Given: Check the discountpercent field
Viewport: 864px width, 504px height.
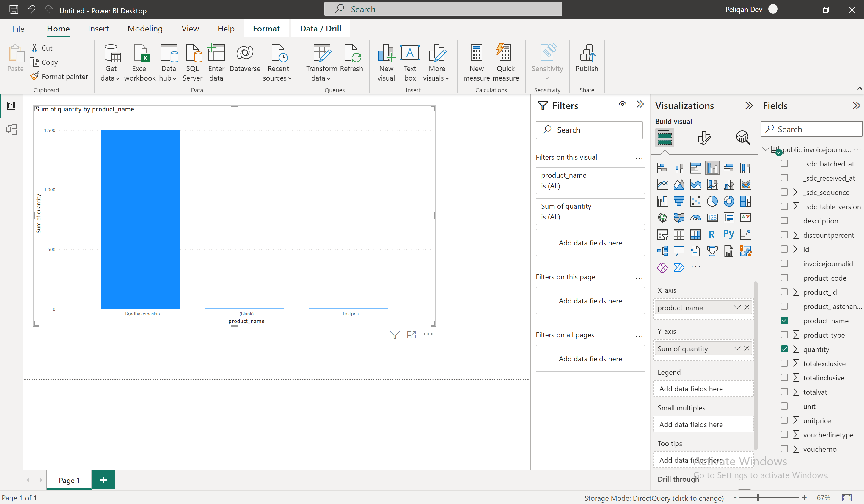Looking at the screenshot, I should point(784,235).
